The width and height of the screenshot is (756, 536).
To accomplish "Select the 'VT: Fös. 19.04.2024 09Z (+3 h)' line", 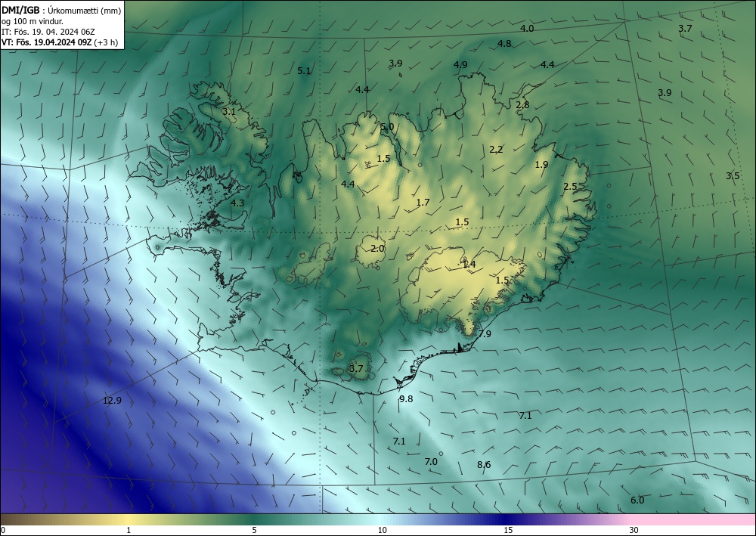I will [59, 42].
